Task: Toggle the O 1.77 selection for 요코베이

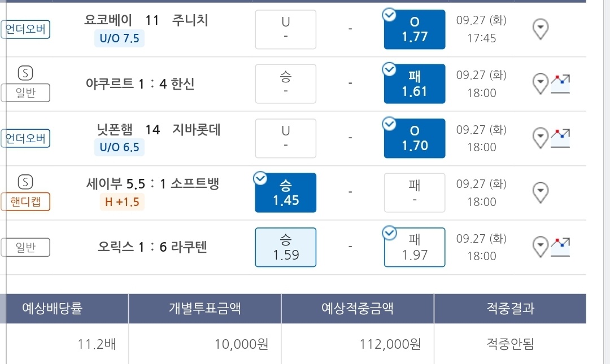Action: 415,29
